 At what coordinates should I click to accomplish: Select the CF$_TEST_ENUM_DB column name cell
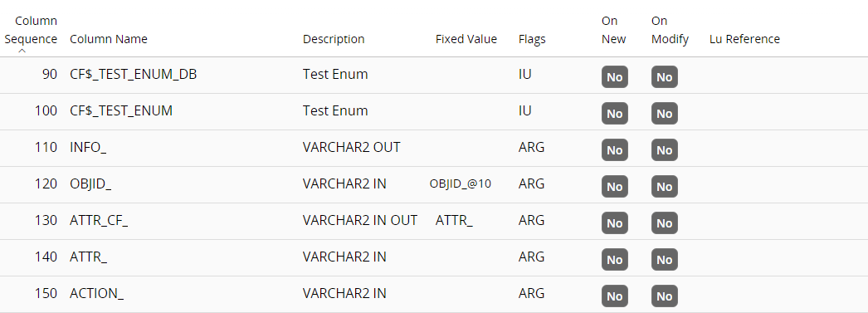[x=134, y=74]
